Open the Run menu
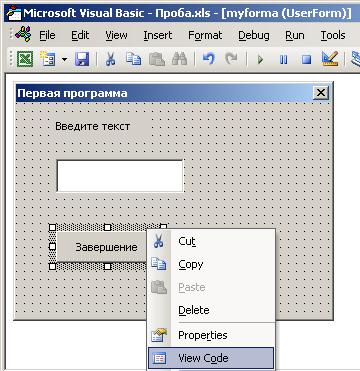This screenshot has height=371, width=360. (x=295, y=35)
